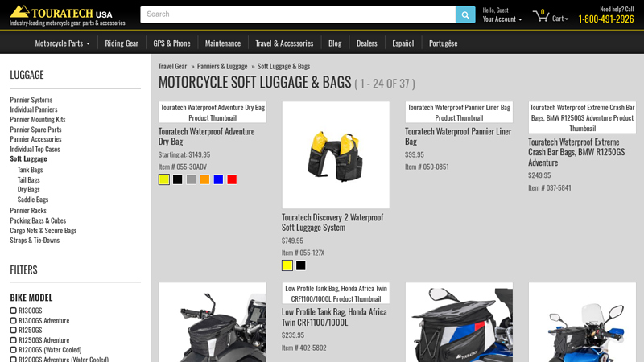Click the search magnifier button
The width and height of the screenshot is (644, 362).
(x=465, y=14)
